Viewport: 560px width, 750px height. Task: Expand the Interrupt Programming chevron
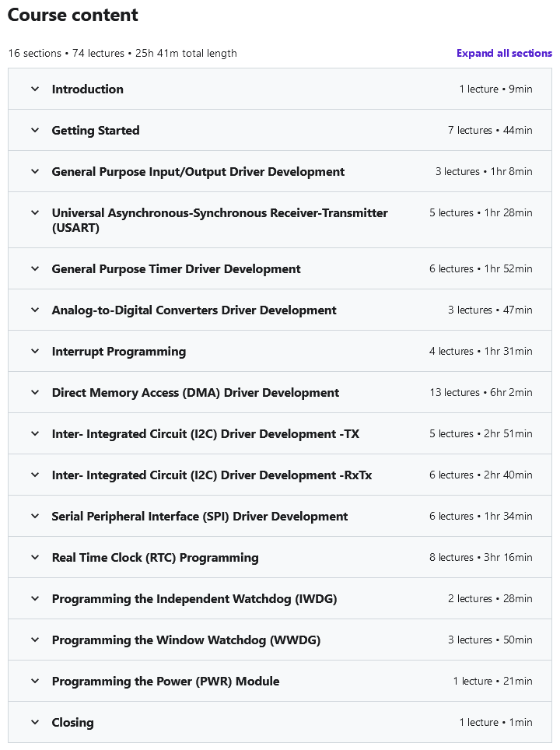[x=35, y=351]
